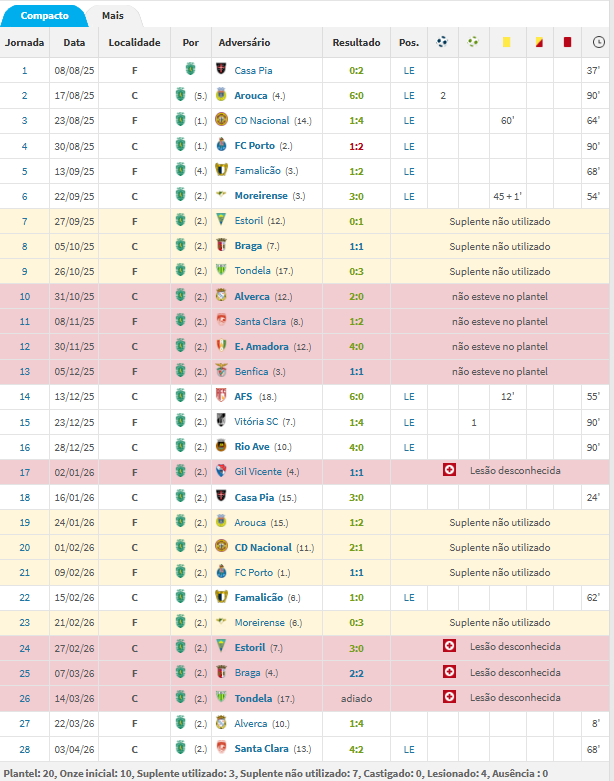Click the FC Porto crest in matchday 4
Image resolution: width=614 pixels, height=781 pixels.
[221, 146]
